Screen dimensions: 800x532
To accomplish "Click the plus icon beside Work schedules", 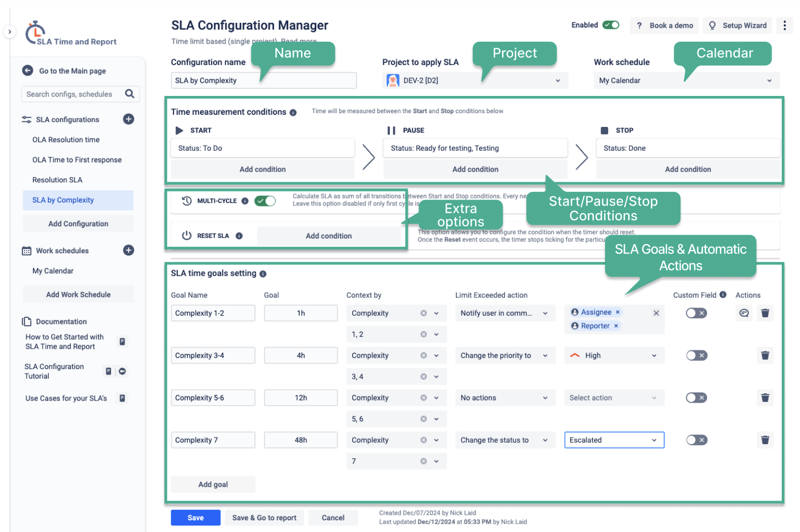I will click(x=128, y=250).
